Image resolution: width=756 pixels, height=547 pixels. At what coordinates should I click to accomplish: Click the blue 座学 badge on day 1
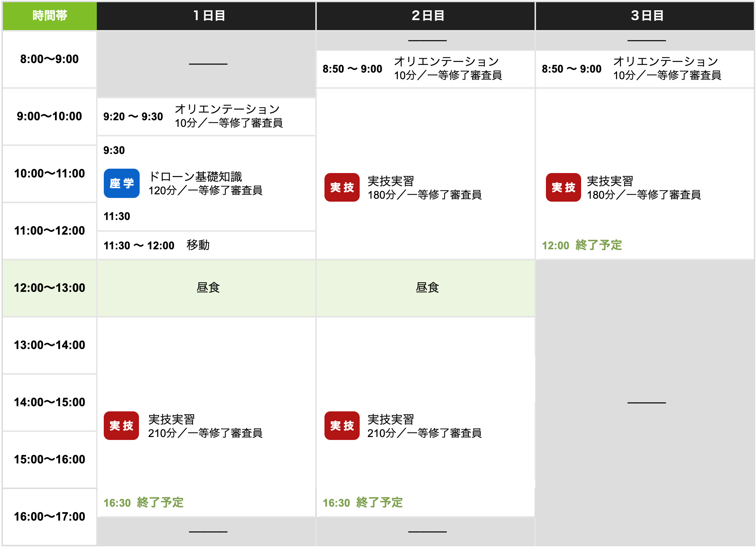pyautogui.click(x=121, y=183)
